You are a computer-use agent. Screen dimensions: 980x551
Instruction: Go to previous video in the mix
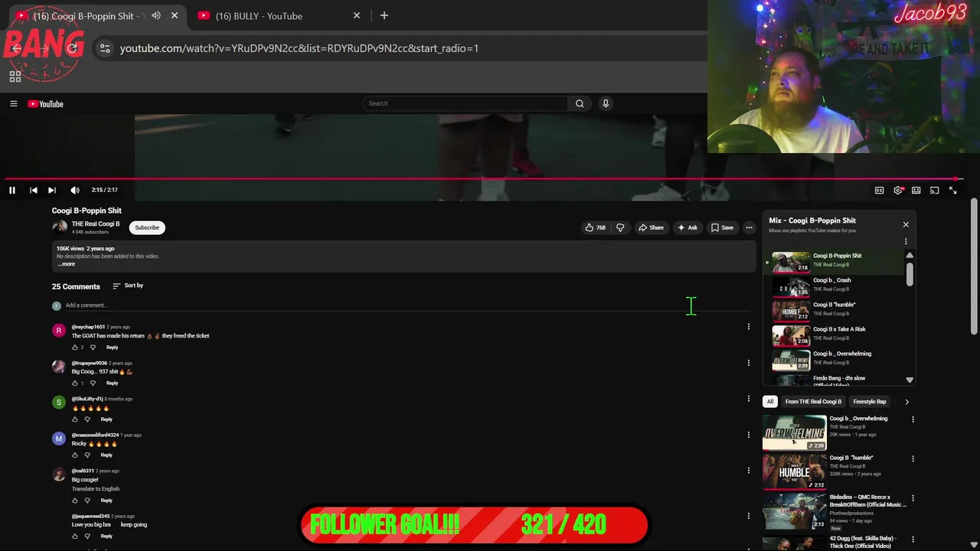coord(34,191)
